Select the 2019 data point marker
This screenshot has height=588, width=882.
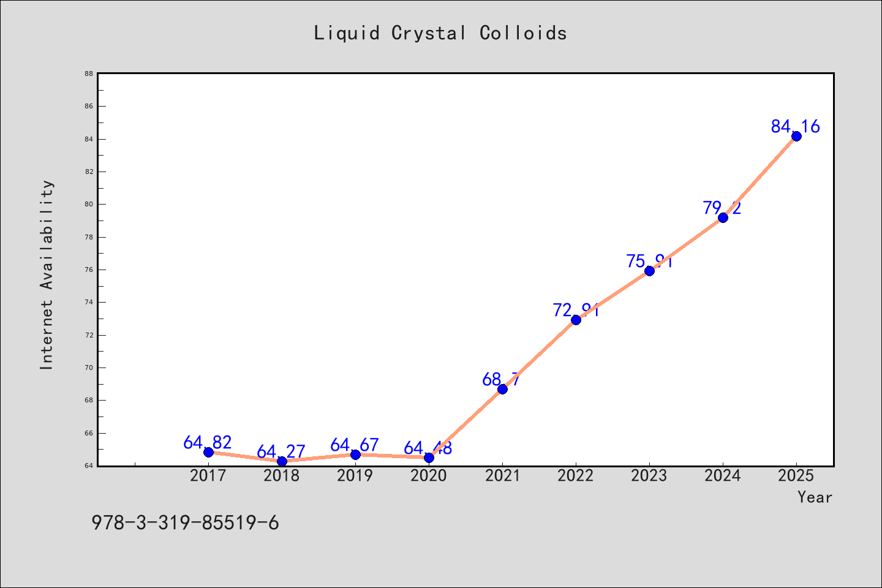(355, 454)
